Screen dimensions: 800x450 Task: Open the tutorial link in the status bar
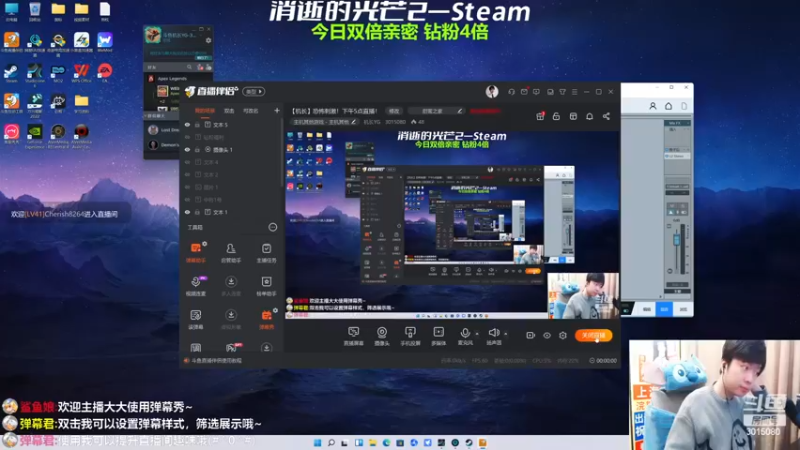[216, 361]
